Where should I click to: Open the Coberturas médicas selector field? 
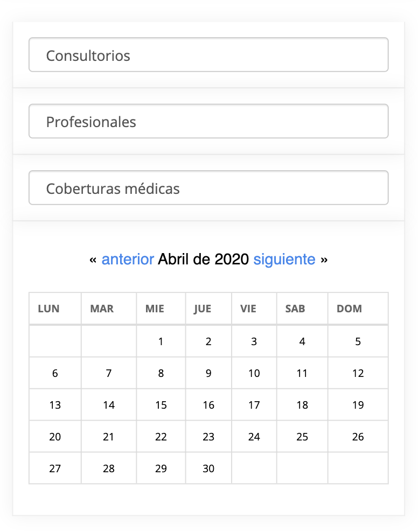(x=208, y=187)
